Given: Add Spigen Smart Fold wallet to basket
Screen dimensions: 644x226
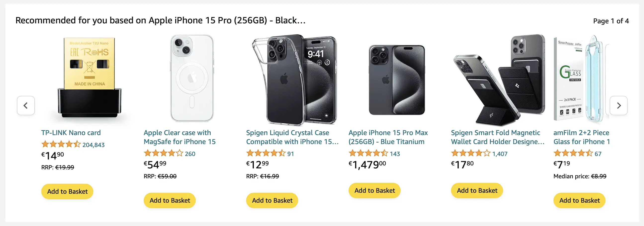Looking at the screenshot, I should 477,190.
